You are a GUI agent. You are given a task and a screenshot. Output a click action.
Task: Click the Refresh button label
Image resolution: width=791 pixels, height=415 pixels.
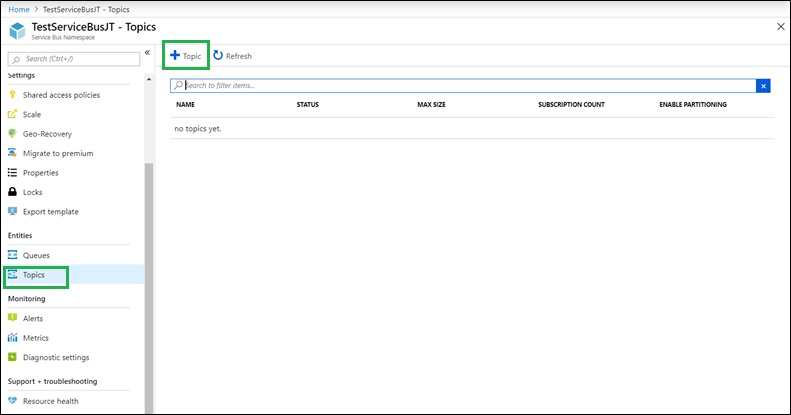pyautogui.click(x=239, y=56)
